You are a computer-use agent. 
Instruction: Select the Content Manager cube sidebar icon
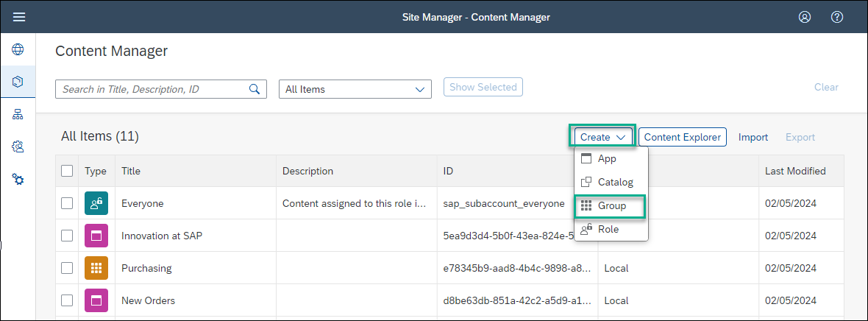point(18,82)
